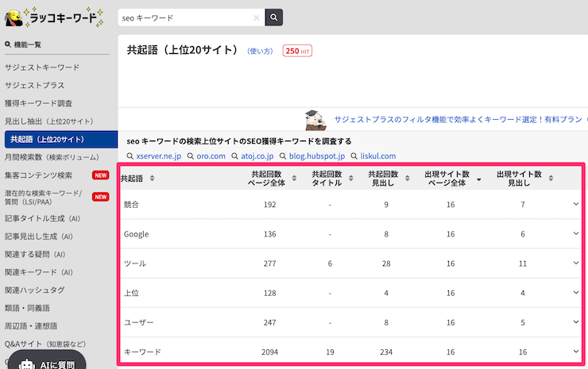Open 関連キーワード（AI）
This screenshot has height=369, width=588.
click(x=39, y=272)
